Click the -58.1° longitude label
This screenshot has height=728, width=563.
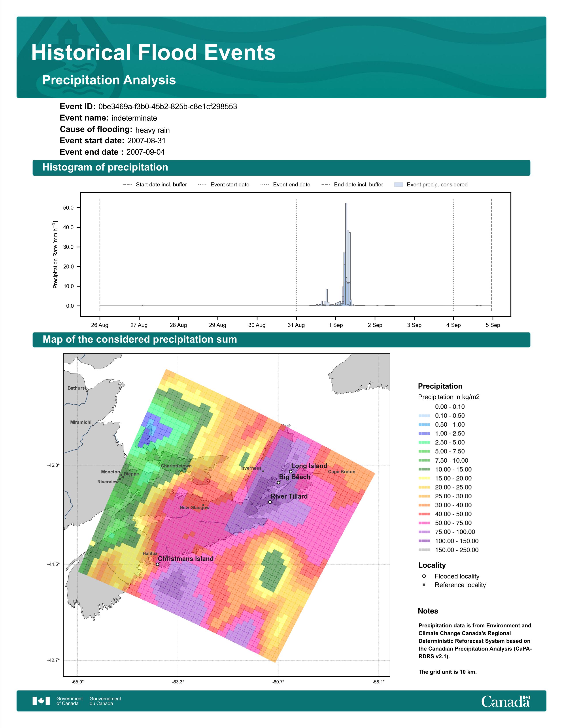click(379, 682)
